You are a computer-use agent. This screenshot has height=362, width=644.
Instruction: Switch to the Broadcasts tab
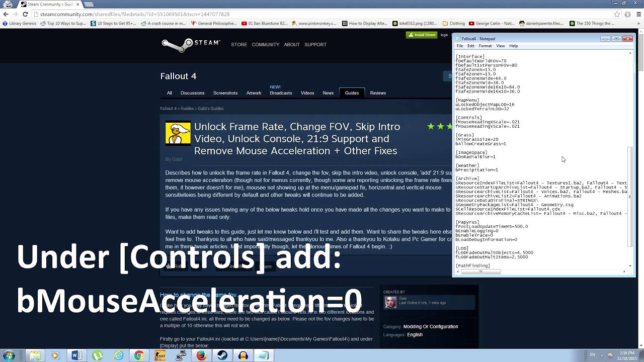[281, 93]
